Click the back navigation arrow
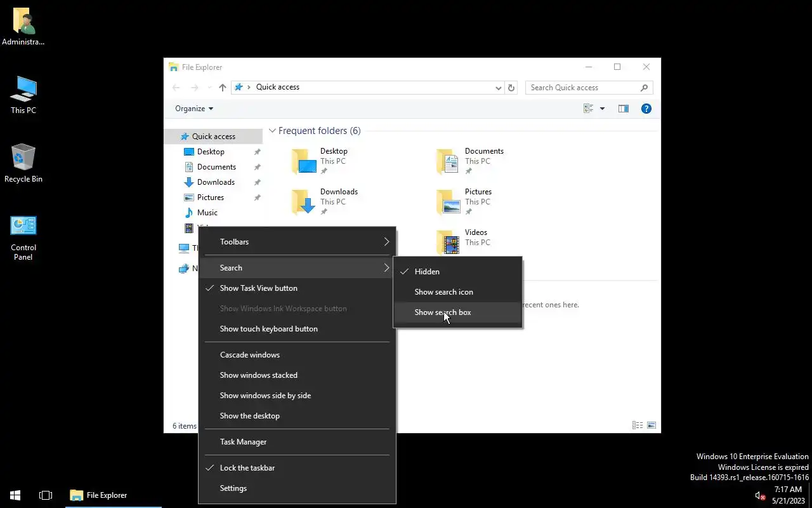This screenshot has height=508, width=812. click(176, 88)
